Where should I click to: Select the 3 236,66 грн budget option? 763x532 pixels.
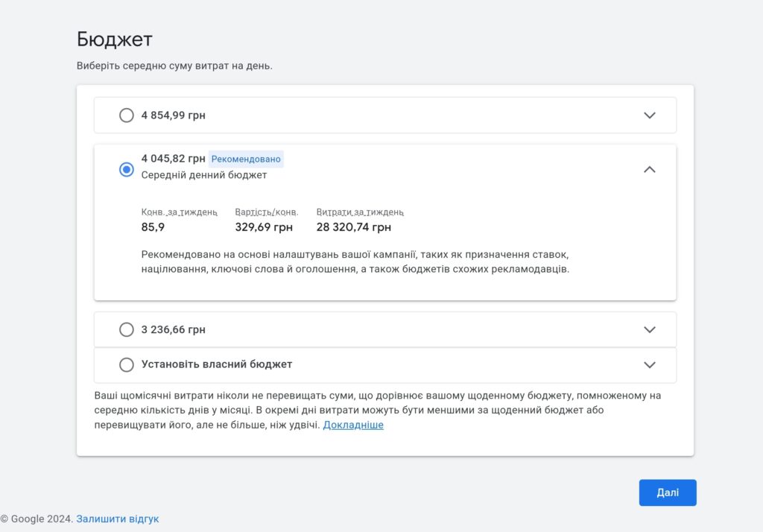tap(127, 329)
